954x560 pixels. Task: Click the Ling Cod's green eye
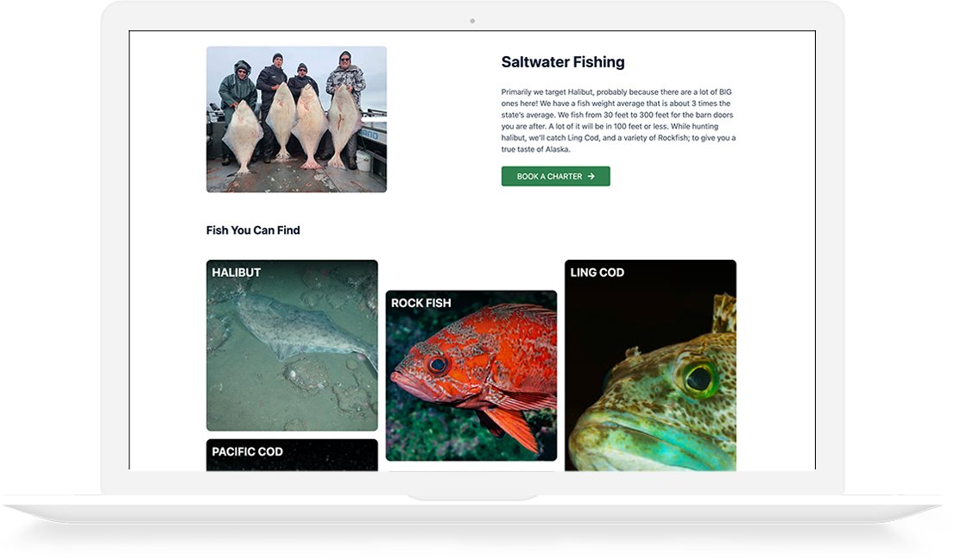[698, 378]
